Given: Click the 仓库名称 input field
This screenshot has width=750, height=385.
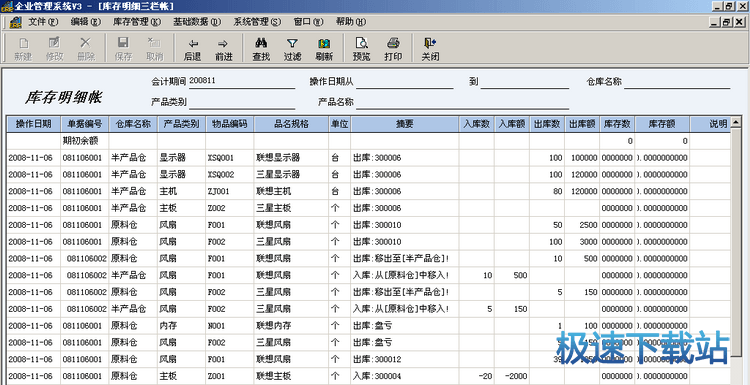Looking at the screenshot, I should (x=677, y=82).
